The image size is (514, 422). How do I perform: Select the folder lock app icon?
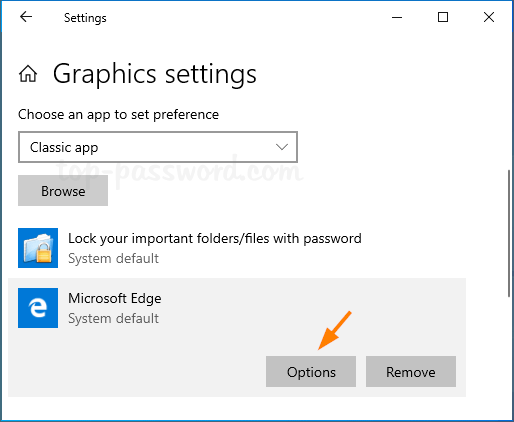[x=38, y=248]
